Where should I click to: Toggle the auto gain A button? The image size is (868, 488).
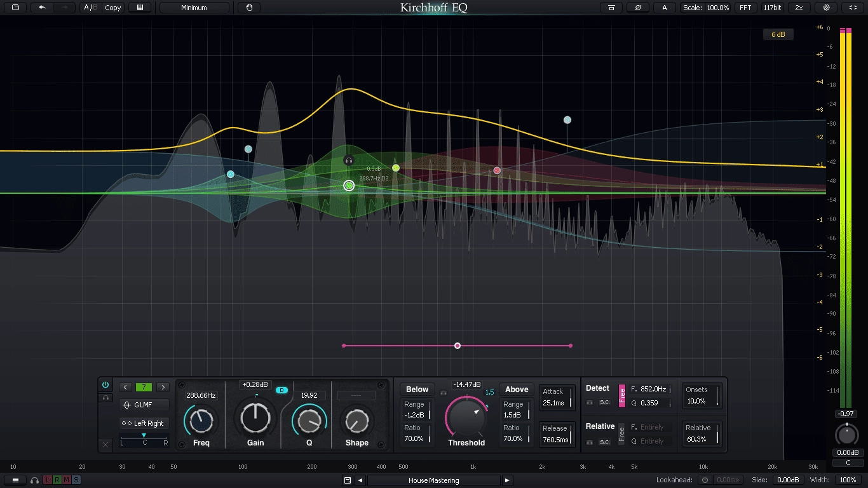665,8
